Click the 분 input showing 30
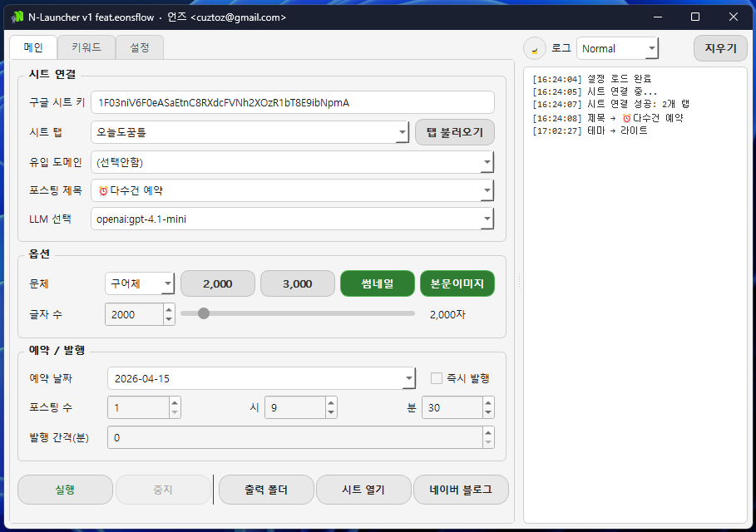The width and height of the screenshot is (756, 532). (x=452, y=407)
